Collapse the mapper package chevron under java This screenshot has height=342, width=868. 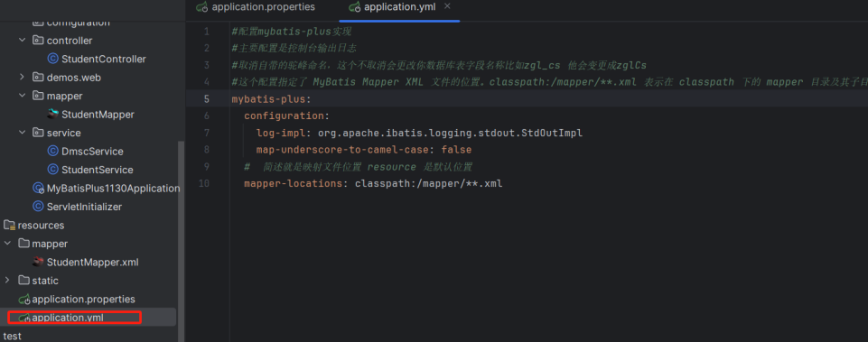point(23,96)
